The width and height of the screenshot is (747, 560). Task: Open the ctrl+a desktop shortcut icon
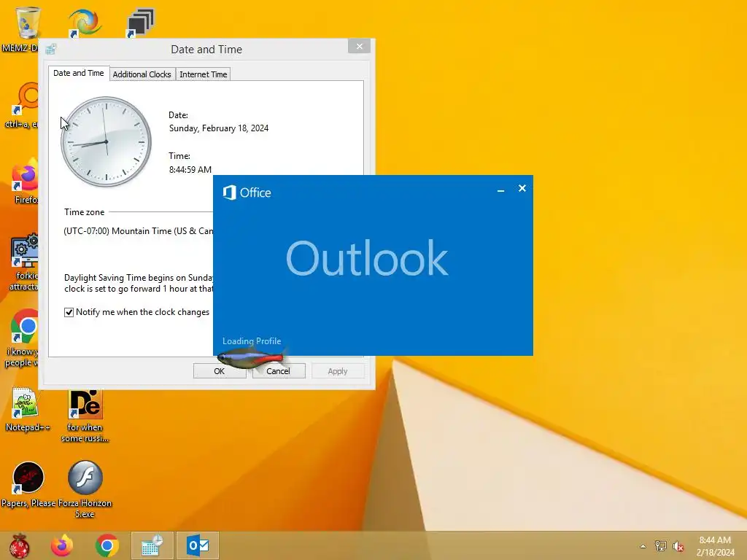coord(26,99)
